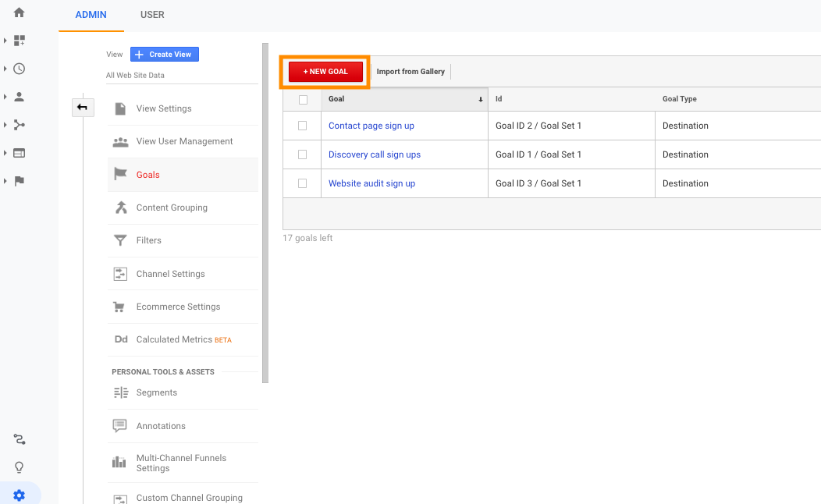Toggle the select-all checkbox in the goals header
This screenshot has height=504, width=821.
point(303,99)
